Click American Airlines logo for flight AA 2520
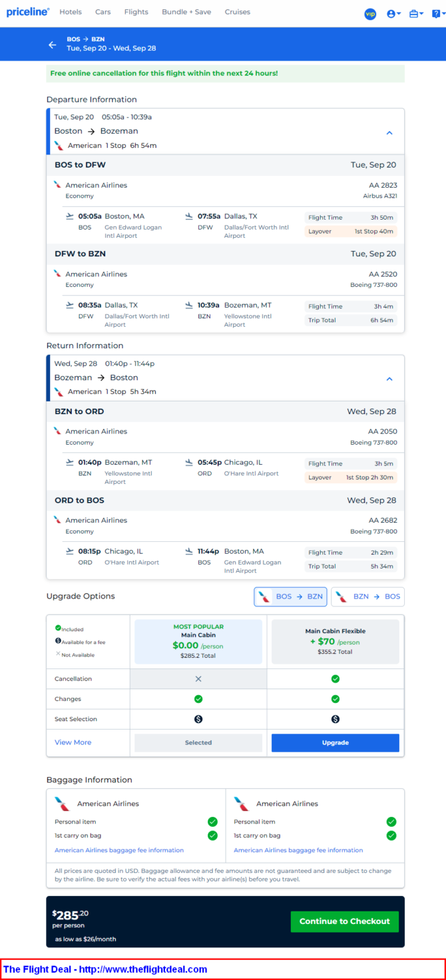 [x=58, y=274]
